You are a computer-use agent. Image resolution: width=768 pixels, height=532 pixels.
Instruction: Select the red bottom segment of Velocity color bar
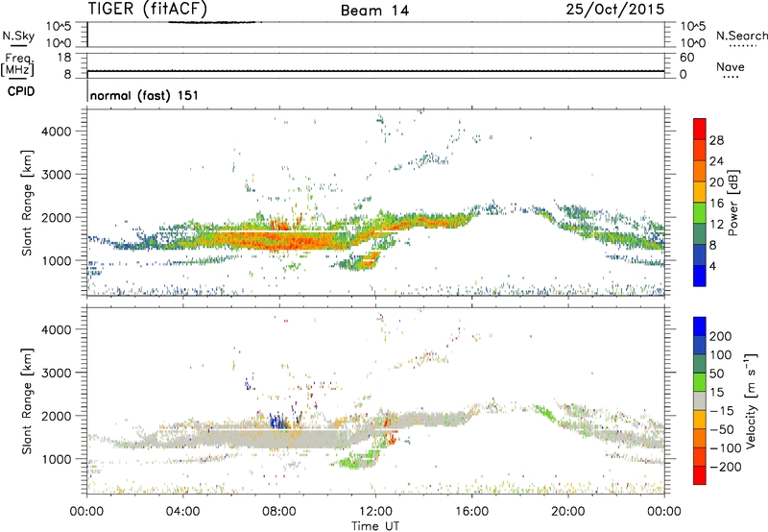(x=700, y=475)
